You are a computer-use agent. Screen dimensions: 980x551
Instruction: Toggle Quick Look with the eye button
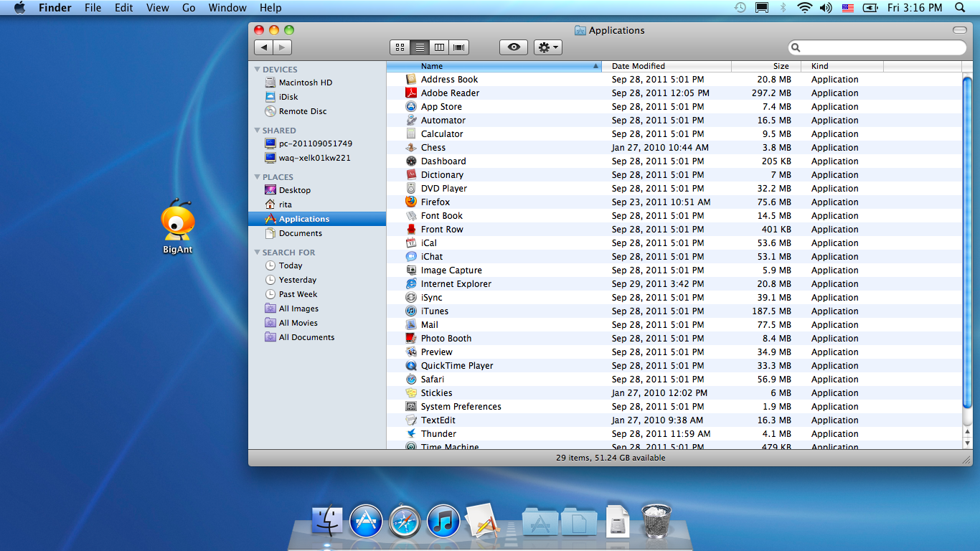click(x=514, y=47)
